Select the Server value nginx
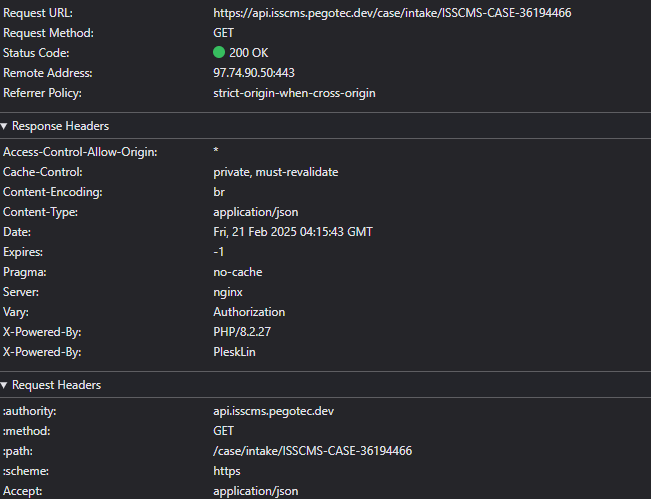Screen dimensions: 651x499 [x=229, y=292]
